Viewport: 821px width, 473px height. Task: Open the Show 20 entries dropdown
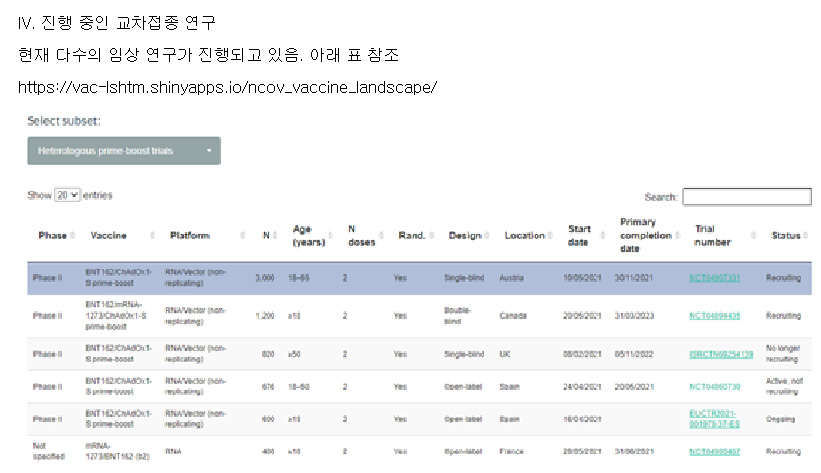point(68,196)
